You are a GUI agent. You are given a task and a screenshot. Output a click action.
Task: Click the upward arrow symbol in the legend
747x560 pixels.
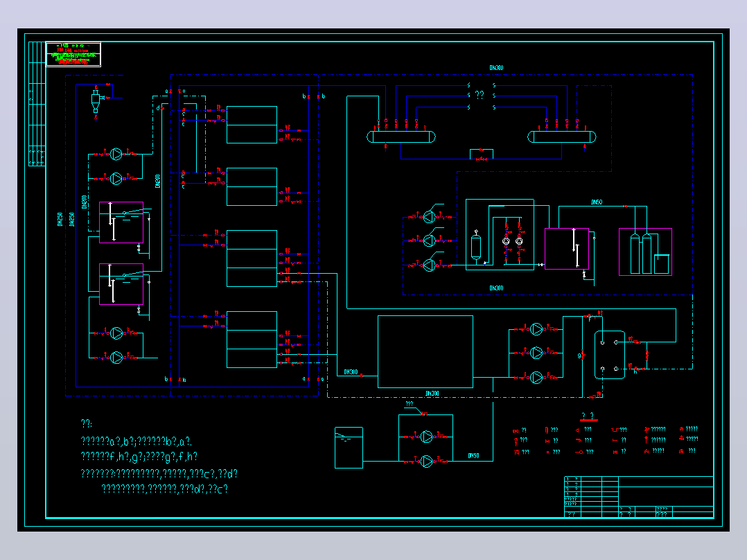[647, 439]
